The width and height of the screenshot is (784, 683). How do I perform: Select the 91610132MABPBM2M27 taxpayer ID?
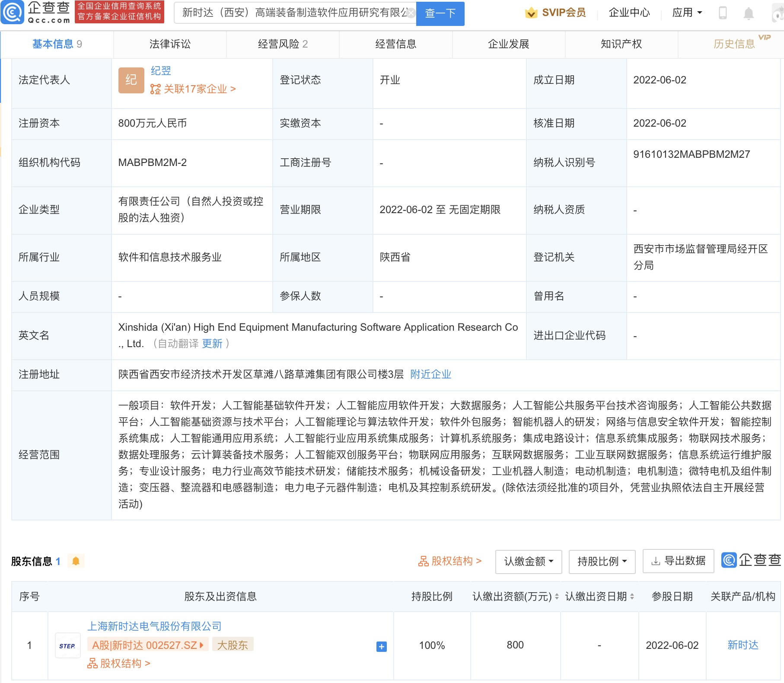coord(692,154)
